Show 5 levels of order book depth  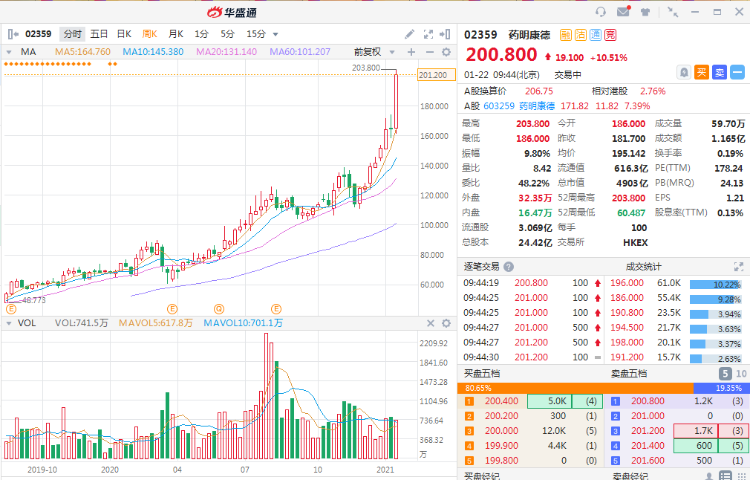pos(725,373)
